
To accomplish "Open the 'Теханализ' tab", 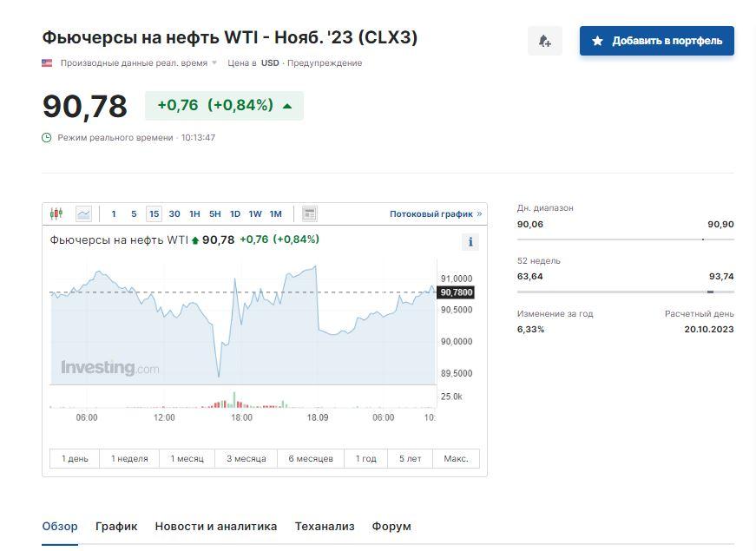I will (325, 527).
